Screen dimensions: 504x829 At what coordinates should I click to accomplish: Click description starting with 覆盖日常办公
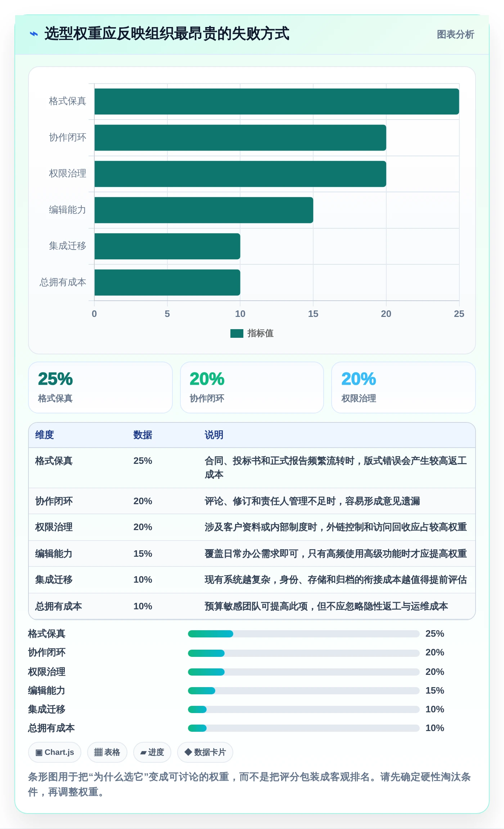click(x=336, y=554)
